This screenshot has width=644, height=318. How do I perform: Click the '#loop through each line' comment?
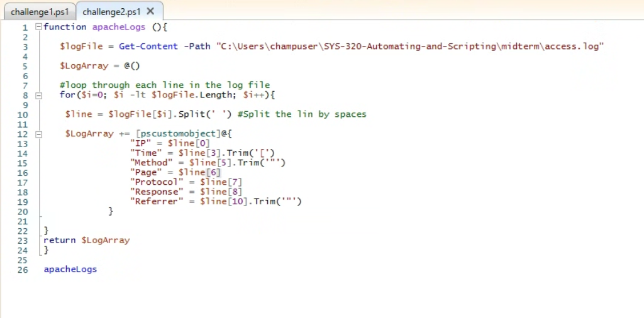[x=165, y=85]
